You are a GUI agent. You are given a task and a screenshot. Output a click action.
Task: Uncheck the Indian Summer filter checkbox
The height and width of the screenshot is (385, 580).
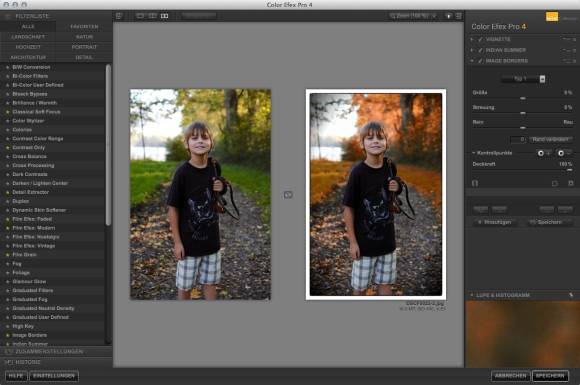(x=480, y=50)
